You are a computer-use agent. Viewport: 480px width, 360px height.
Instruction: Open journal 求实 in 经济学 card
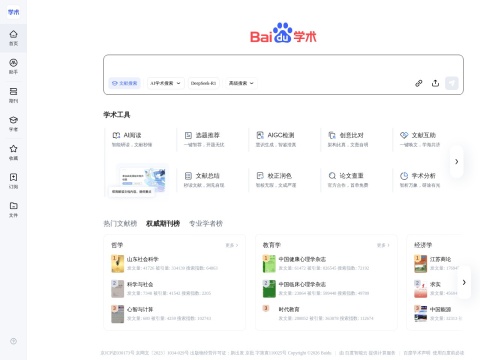(x=435, y=284)
